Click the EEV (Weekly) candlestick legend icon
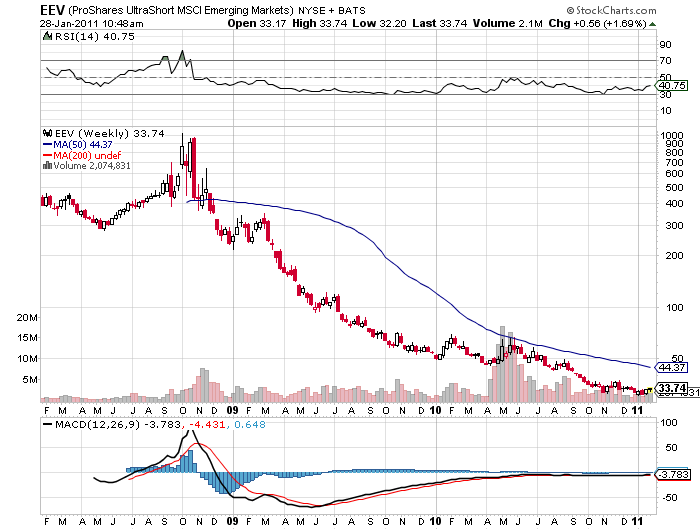 [x=47, y=133]
